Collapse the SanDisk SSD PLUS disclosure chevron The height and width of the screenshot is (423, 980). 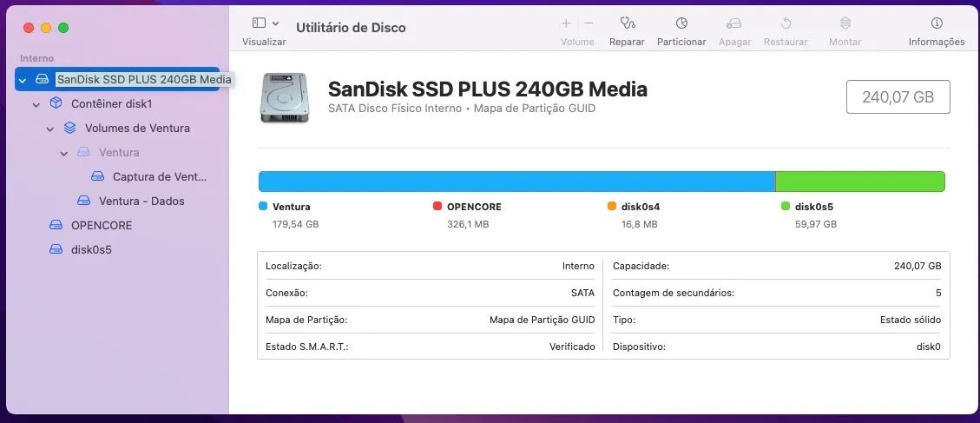click(23, 80)
